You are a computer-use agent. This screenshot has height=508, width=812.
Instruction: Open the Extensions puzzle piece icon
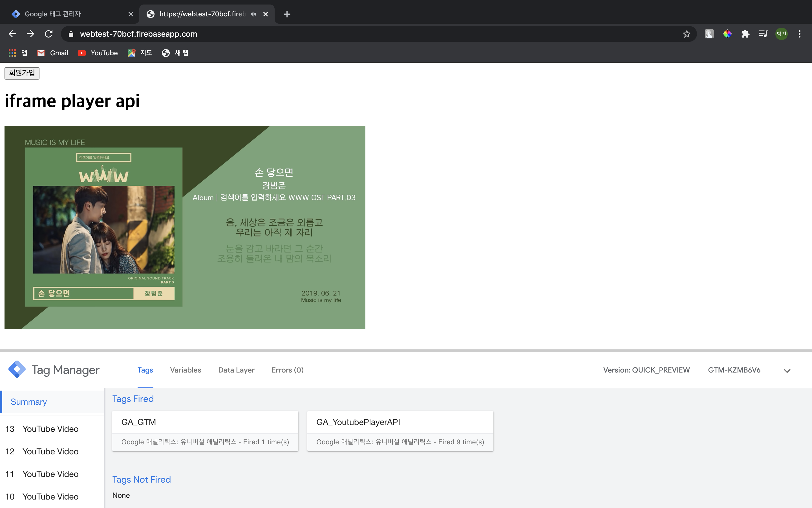(x=745, y=34)
